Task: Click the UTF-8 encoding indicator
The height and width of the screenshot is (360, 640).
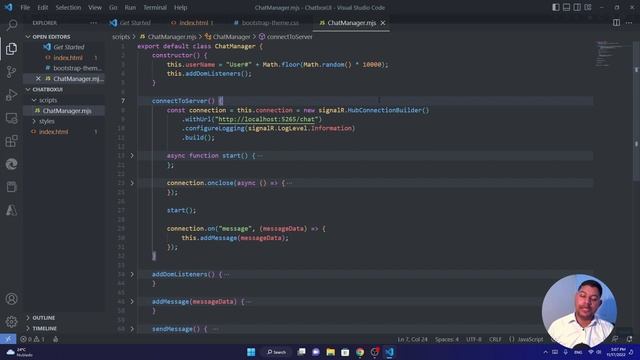Action: tap(473, 339)
